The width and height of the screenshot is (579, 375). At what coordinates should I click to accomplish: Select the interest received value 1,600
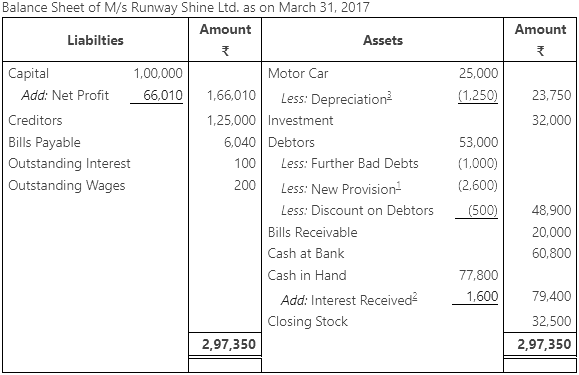(482, 296)
